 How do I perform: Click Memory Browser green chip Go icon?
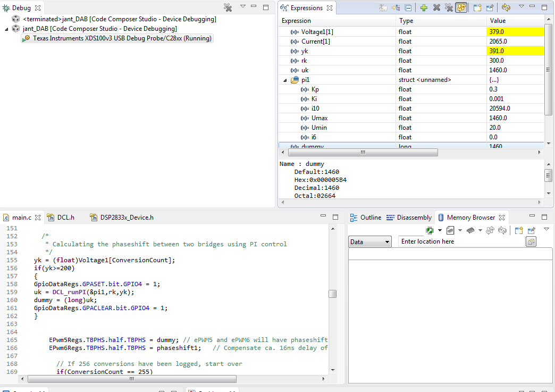(x=430, y=230)
